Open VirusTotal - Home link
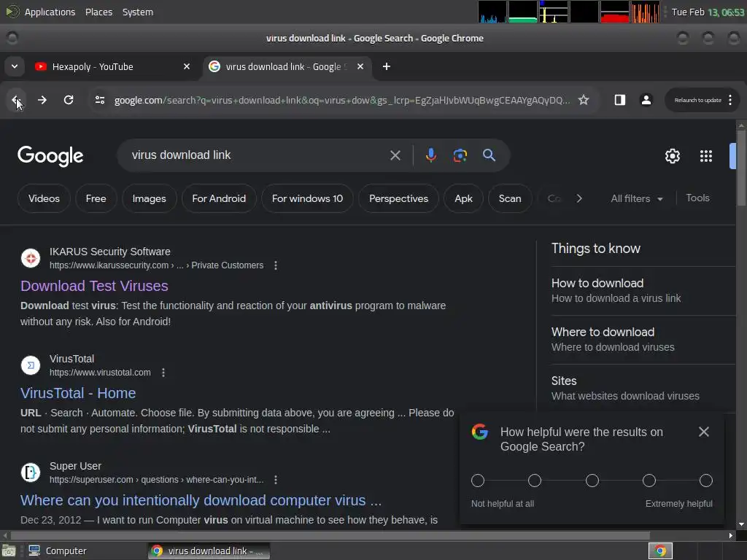 (x=78, y=393)
